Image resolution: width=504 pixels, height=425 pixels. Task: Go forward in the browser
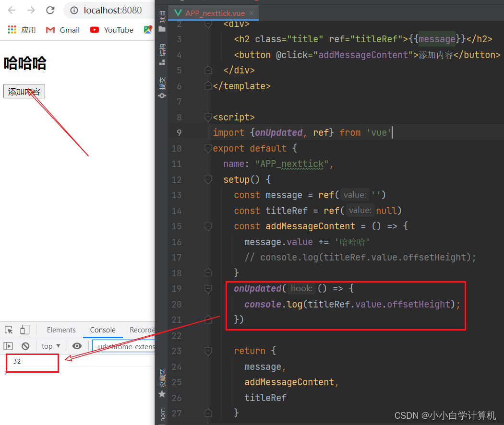(31, 10)
